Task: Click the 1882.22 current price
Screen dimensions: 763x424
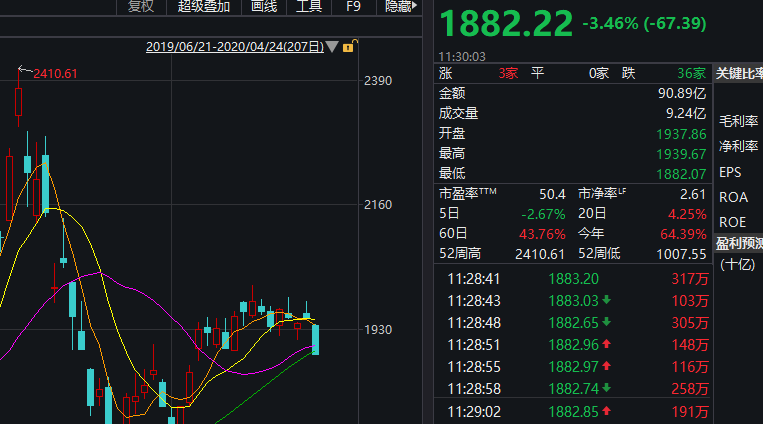Action: tap(506, 21)
